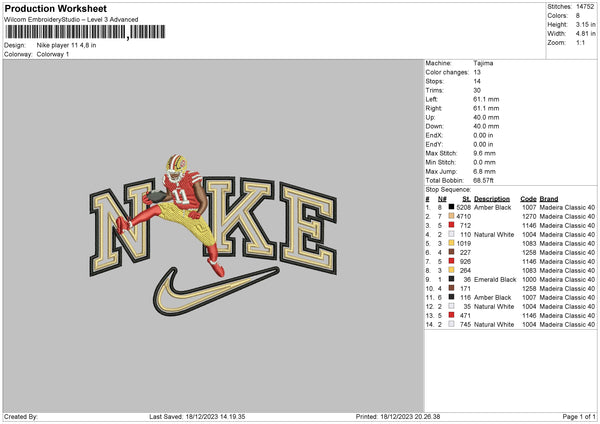The image size is (600, 424).
Task: Click the brown swatch beside stitch count 227
Action: (x=452, y=252)
